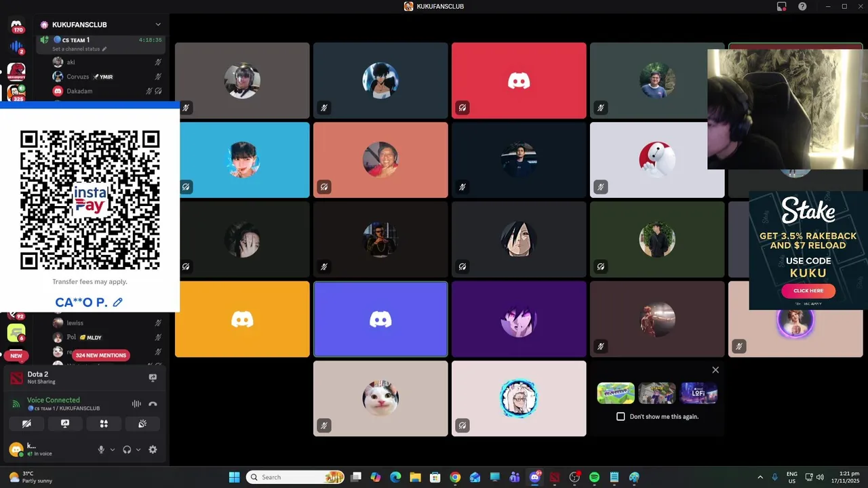Share Dota 2 screen from activity panel
Image resolution: width=868 pixels, height=488 pixels.
153,378
